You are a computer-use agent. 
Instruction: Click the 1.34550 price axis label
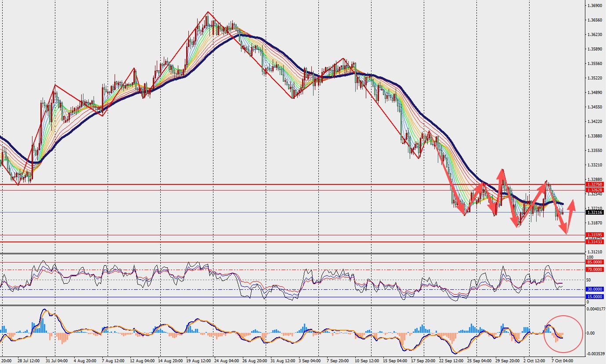(595, 107)
